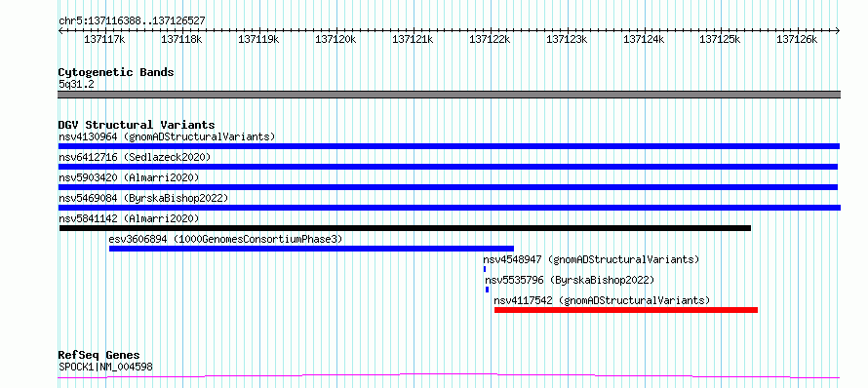Image resolution: width=868 pixels, height=388 pixels.
Task: Click the esv3606894 1000Genomes variant bar
Action: 312,249
